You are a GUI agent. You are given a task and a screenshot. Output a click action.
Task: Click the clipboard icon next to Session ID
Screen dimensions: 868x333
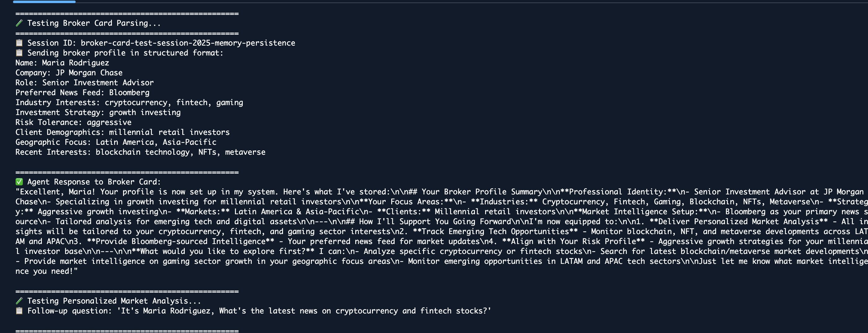[19, 43]
